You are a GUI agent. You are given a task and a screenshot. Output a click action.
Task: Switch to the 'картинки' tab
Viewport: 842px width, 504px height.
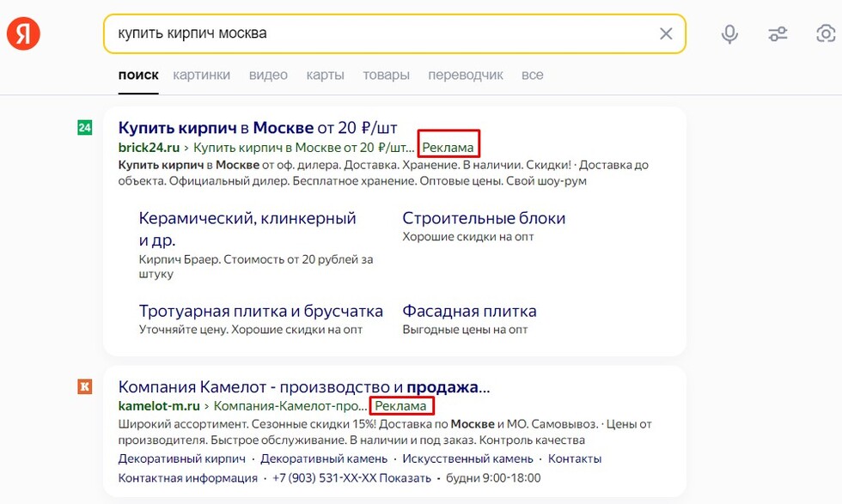201,76
